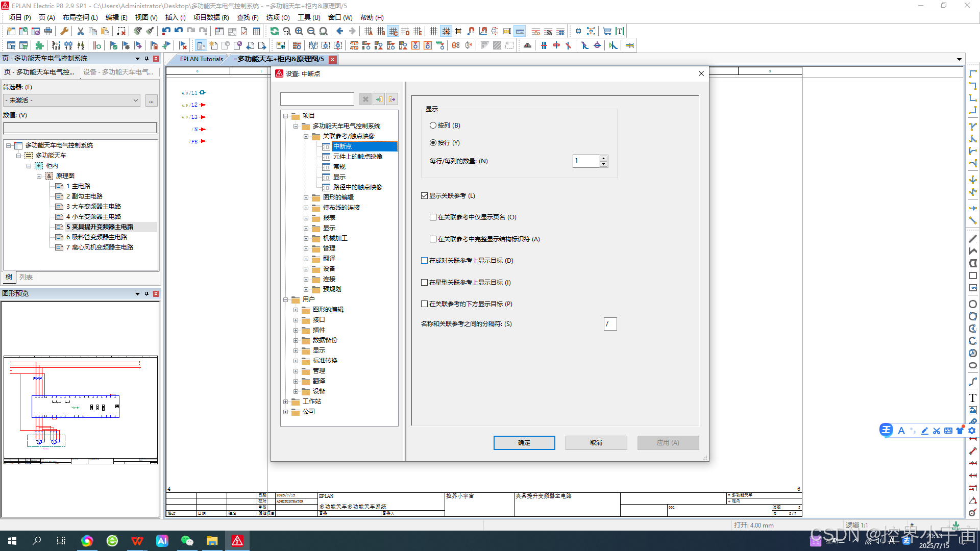Click the Grid C toolbar icon
This screenshot has width=980, height=551.
pyautogui.click(x=393, y=32)
